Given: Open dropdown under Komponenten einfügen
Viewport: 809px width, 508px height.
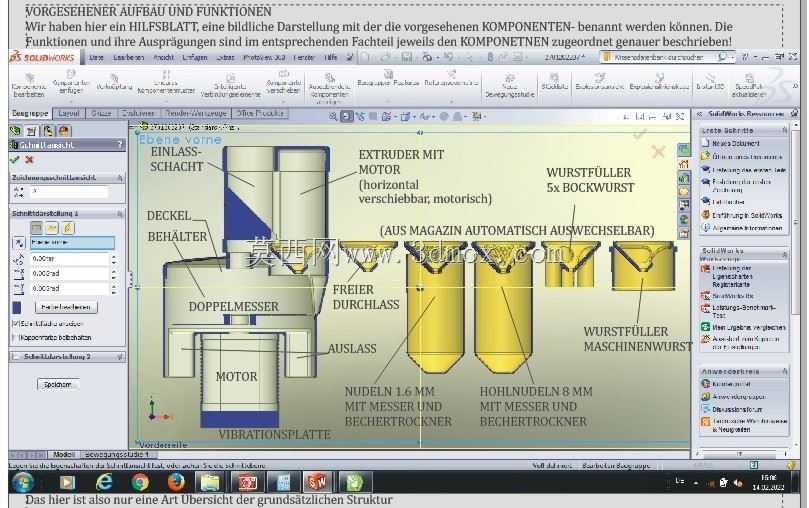Looking at the screenshot, I should coord(71,102).
